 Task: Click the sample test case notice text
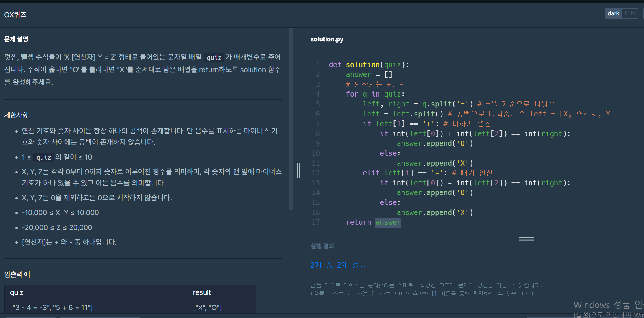tap(426, 289)
